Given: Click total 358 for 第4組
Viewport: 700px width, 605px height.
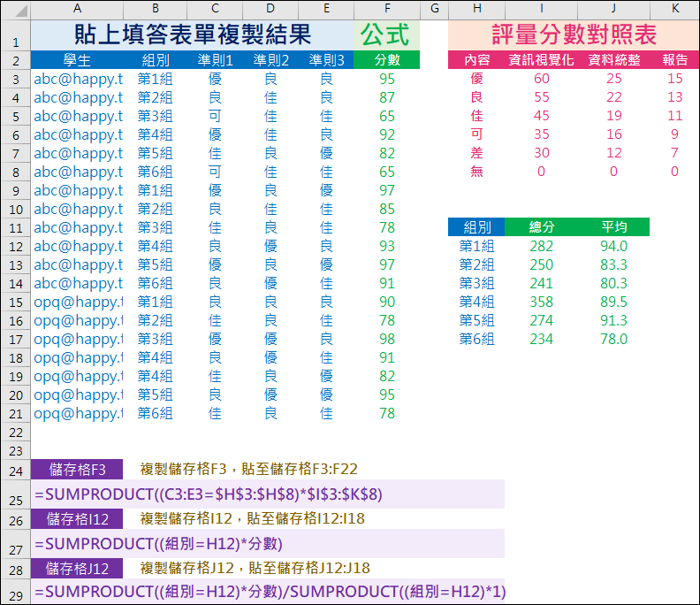Looking at the screenshot, I should click(542, 302).
